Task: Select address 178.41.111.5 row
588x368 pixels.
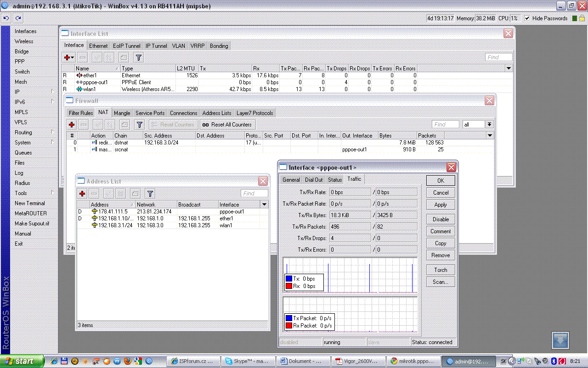Action: pos(173,212)
